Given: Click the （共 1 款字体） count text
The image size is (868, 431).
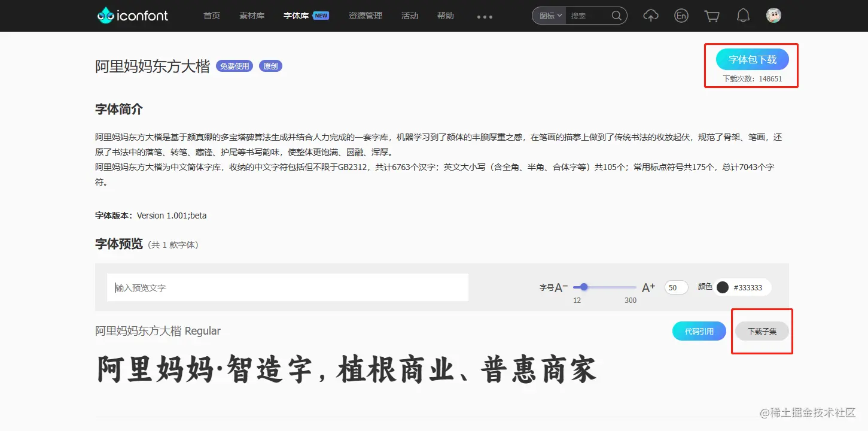Looking at the screenshot, I should [x=173, y=245].
